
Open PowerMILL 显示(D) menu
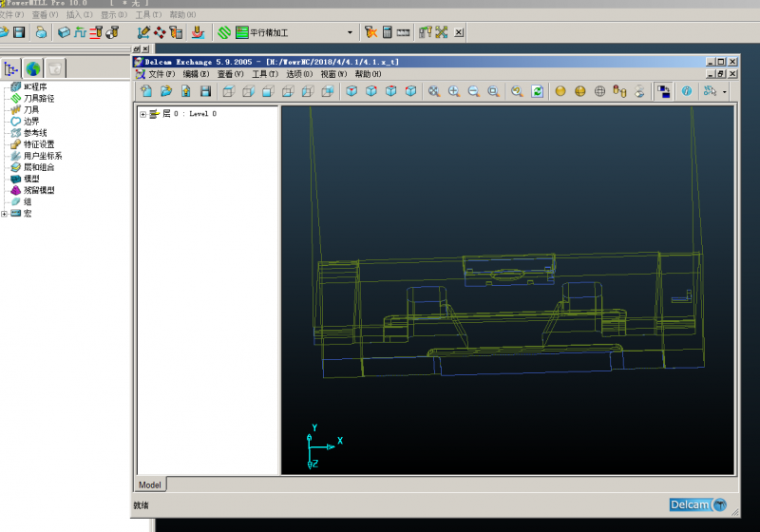click(113, 15)
